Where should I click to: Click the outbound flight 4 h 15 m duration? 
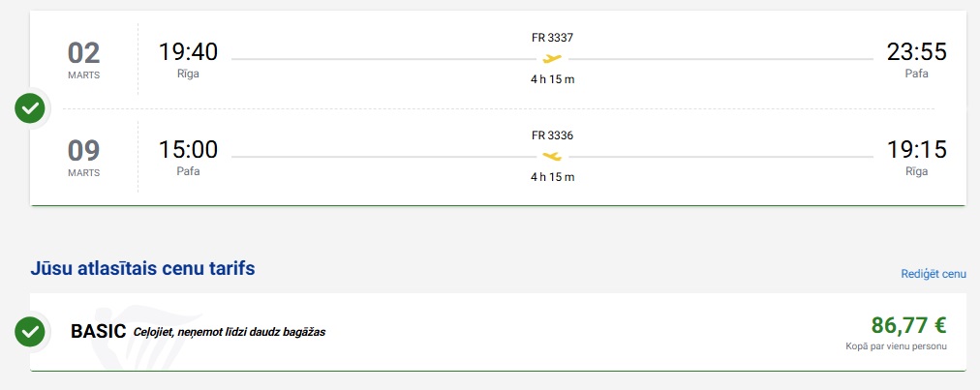coord(552,79)
